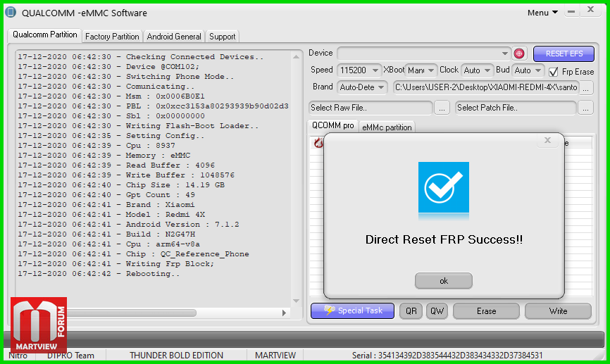
Task: Open the Brand Auto-Dete dropdown
Action: (x=362, y=87)
